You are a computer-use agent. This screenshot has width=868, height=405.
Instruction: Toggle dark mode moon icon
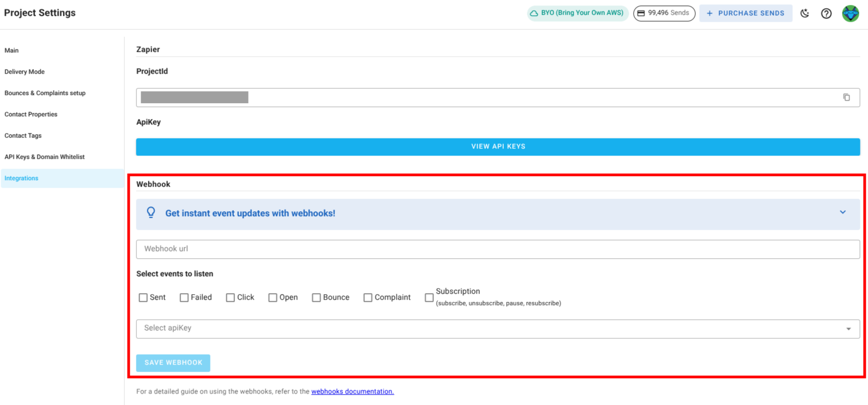[x=805, y=13]
